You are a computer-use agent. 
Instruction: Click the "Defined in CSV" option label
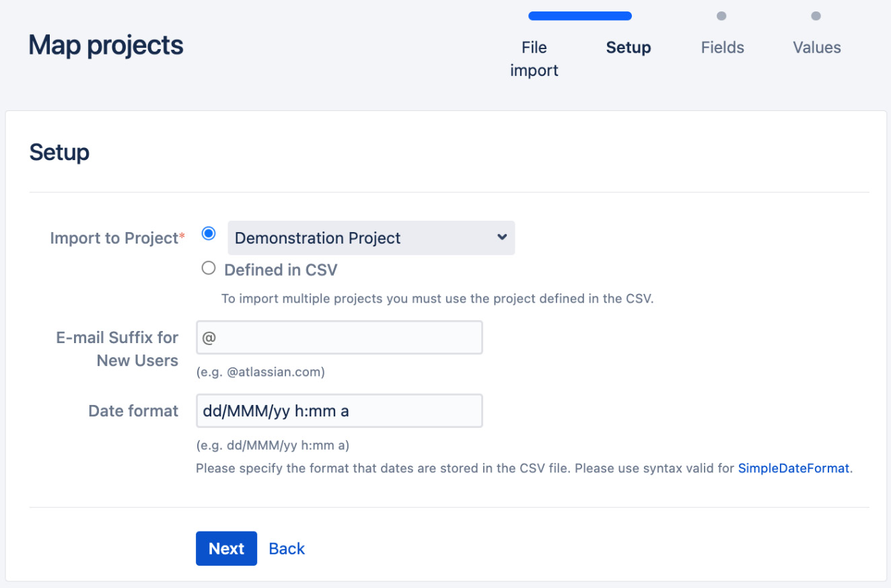pos(281,270)
